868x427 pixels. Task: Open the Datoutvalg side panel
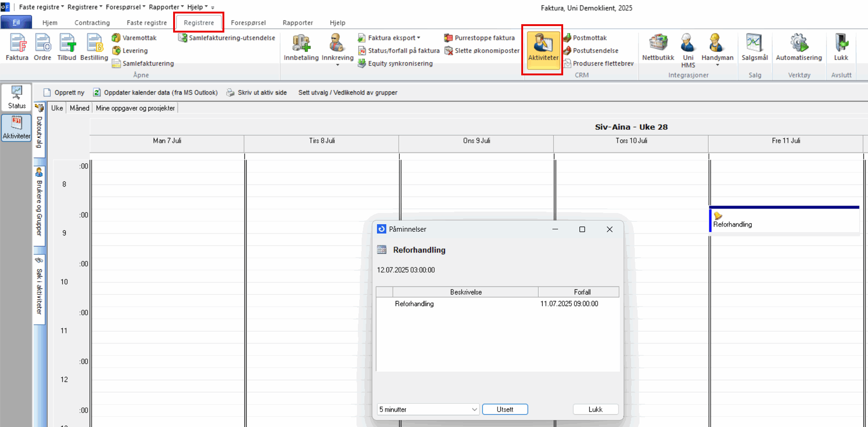tap(40, 128)
